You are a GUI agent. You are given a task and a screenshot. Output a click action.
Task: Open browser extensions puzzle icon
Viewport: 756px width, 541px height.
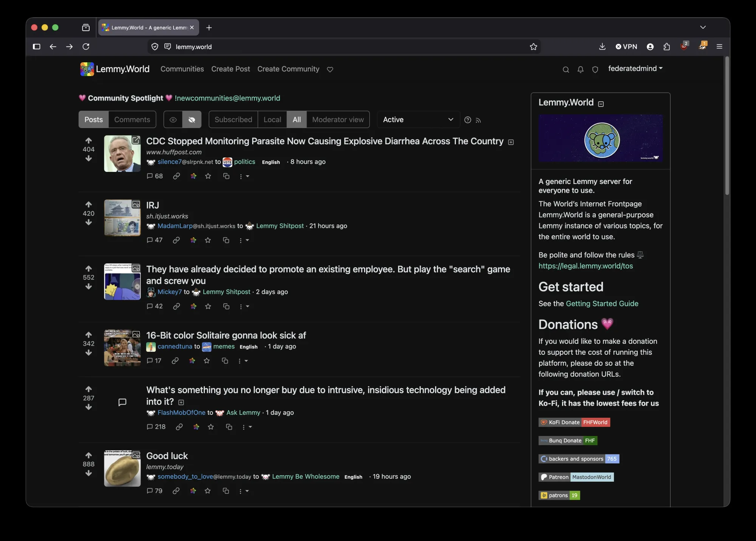click(667, 46)
